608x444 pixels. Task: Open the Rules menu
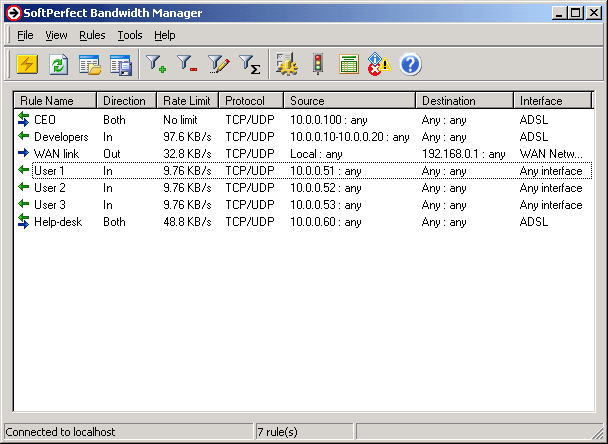point(92,35)
